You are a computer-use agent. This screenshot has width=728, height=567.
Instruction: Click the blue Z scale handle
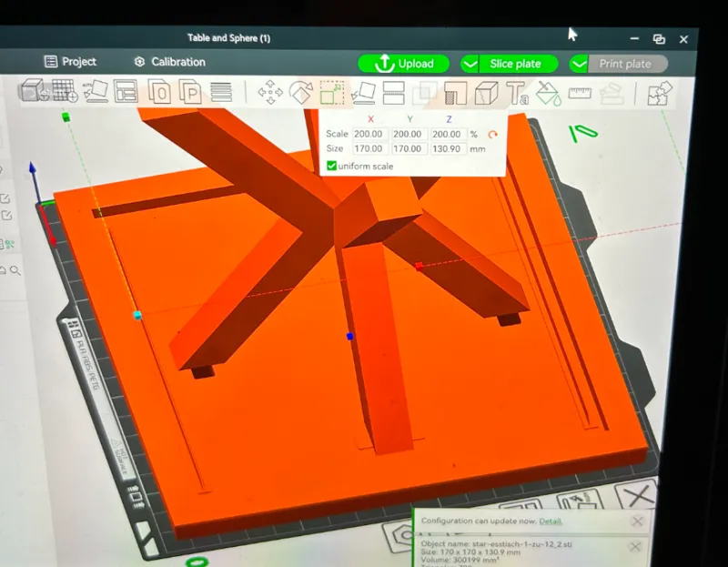pyautogui.click(x=350, y=336)
